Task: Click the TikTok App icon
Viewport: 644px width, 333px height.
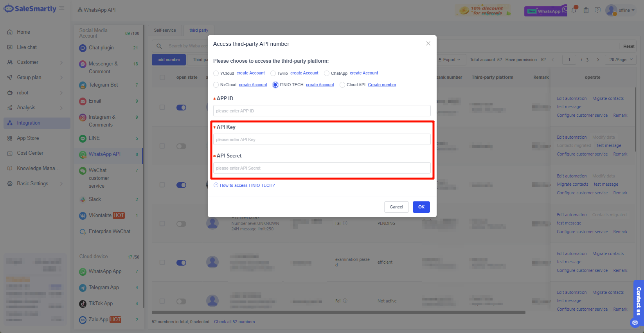Action: (x=83, y=304)
